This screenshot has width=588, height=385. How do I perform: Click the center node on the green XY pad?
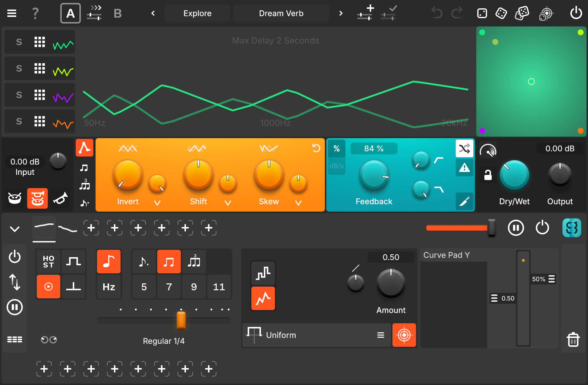tap(532, 82)
